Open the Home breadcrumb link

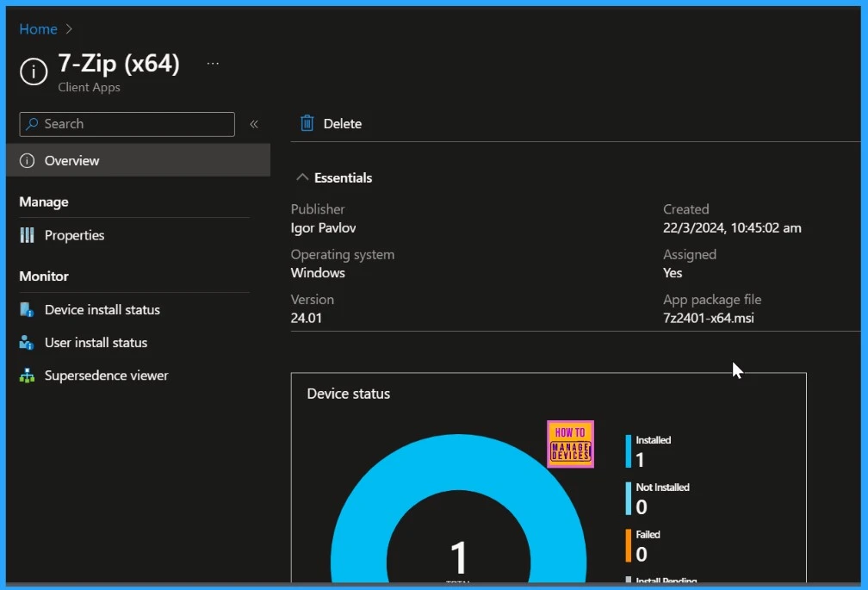(x=38, y=29)
